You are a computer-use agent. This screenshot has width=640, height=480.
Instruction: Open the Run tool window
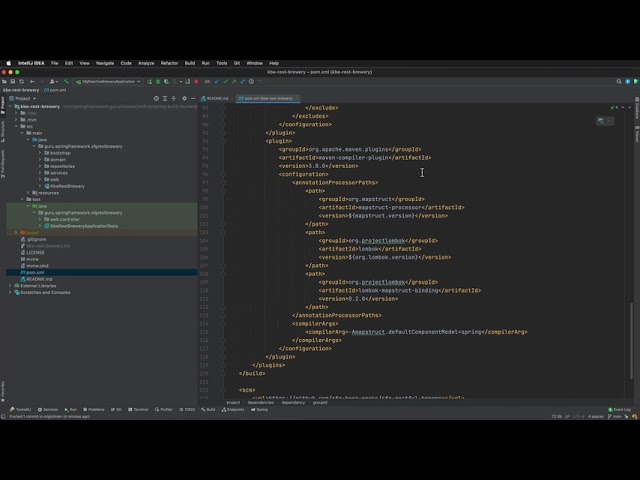pos(71,409)
